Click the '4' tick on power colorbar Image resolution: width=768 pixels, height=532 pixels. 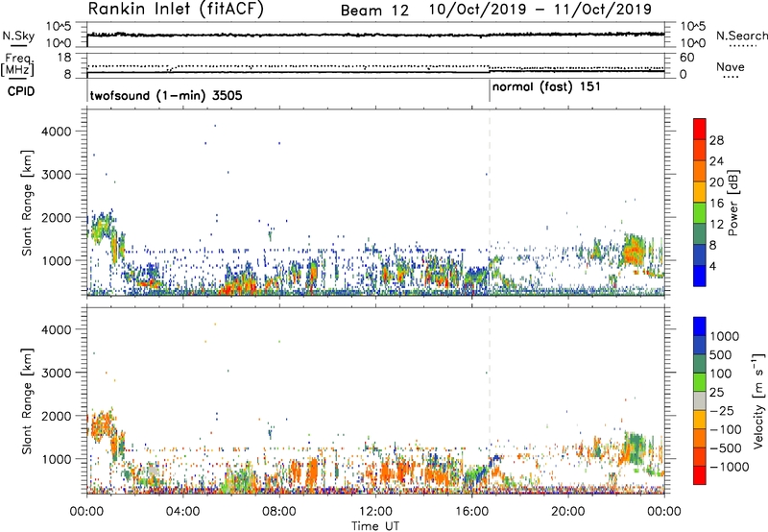click(712, 267)
